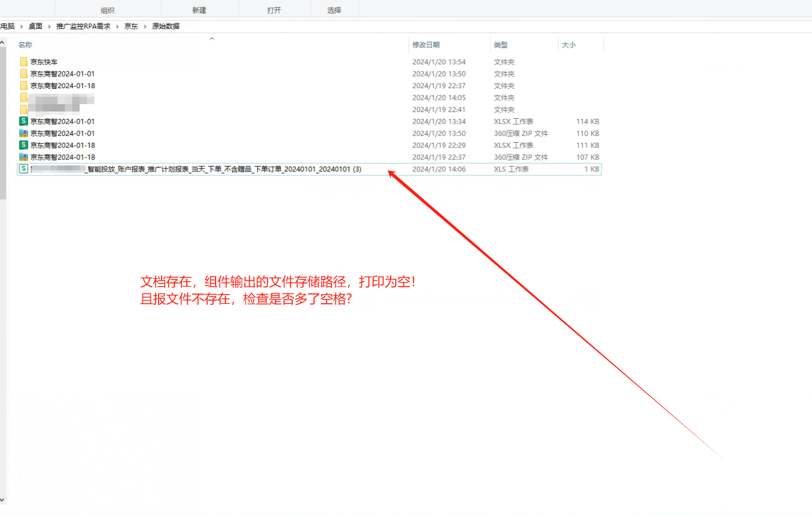812x517 pixels.
Task: Click the 114 KB size cell
Action: (588, 121)
